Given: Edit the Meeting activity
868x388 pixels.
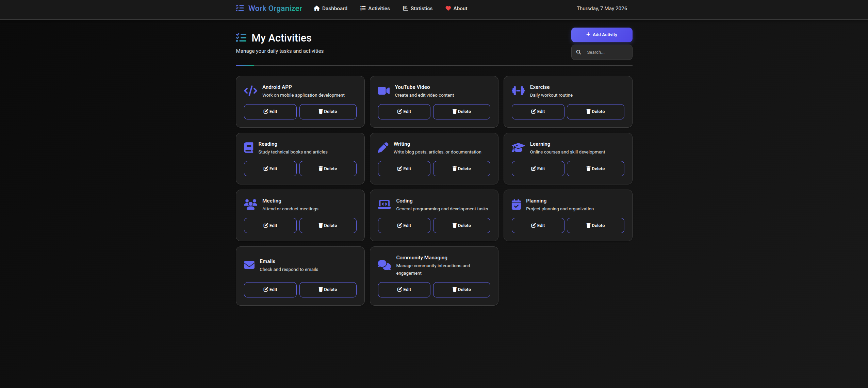Looking at the screenshot, I should (270, 226).
